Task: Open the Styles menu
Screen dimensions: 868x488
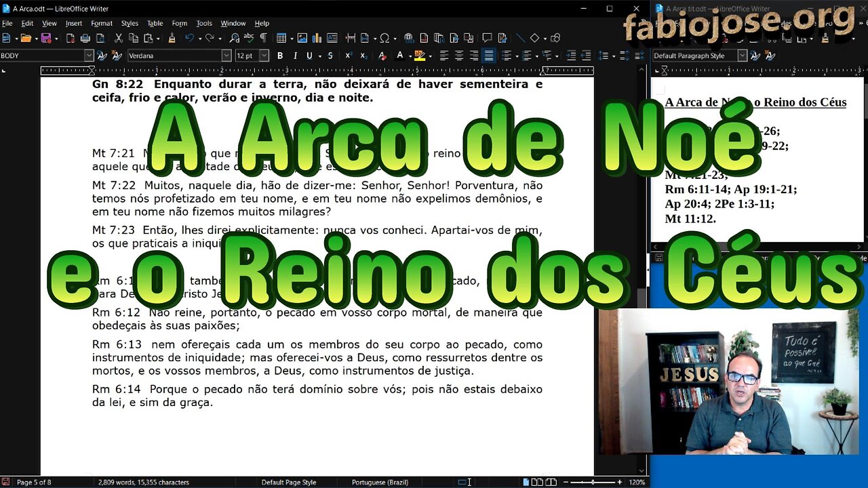Action: (x=130, y=23)
